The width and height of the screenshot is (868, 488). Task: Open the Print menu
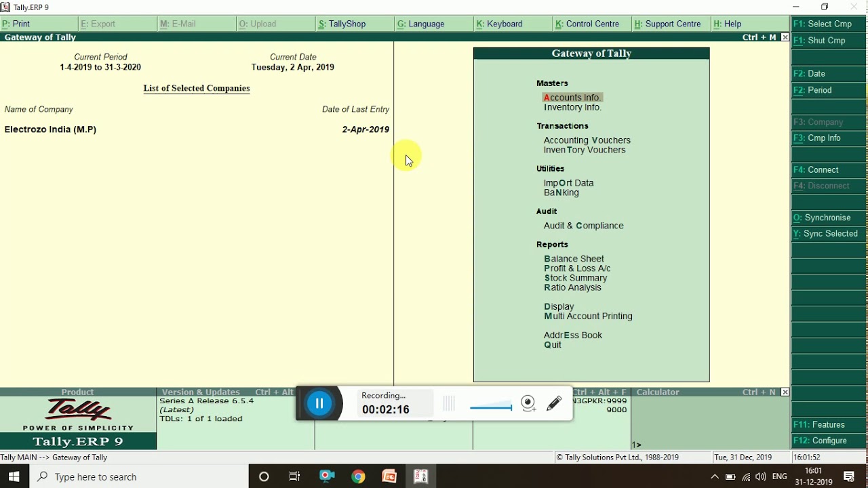(39, 24)
